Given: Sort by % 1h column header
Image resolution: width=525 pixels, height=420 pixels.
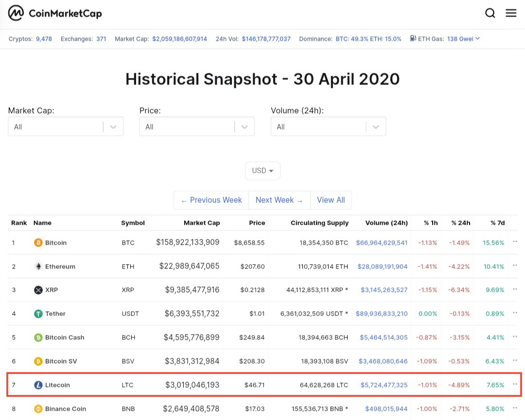Looking at the screenshot, I should pyautogui.click(x=431, y=223).
